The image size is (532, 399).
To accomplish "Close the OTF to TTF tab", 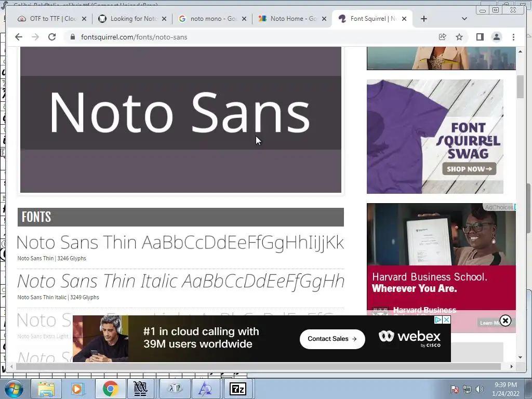I will pyautogui.click(x=84, y=19).
